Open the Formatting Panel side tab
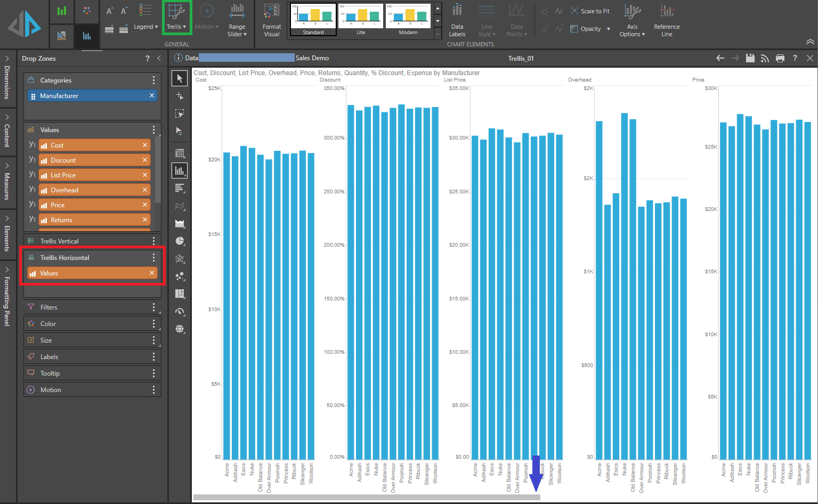This screenshot has height=504, width=818. (7, 297)
